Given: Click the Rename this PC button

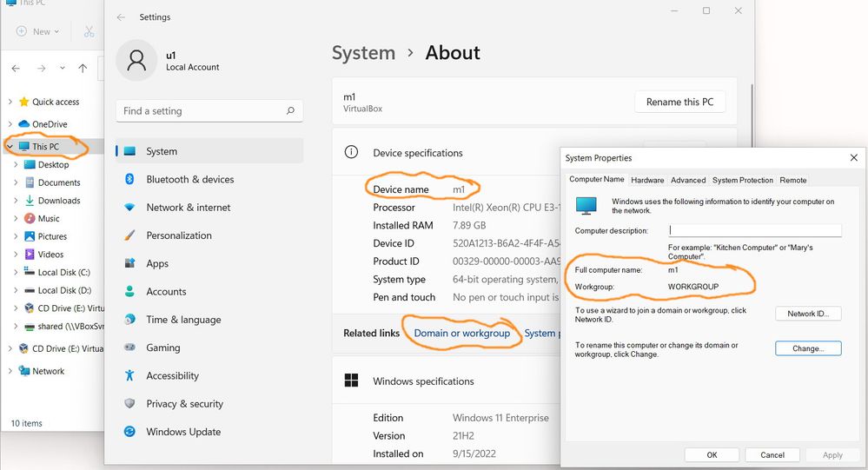Looking at the screenshot, I should (x=679, y=102).
